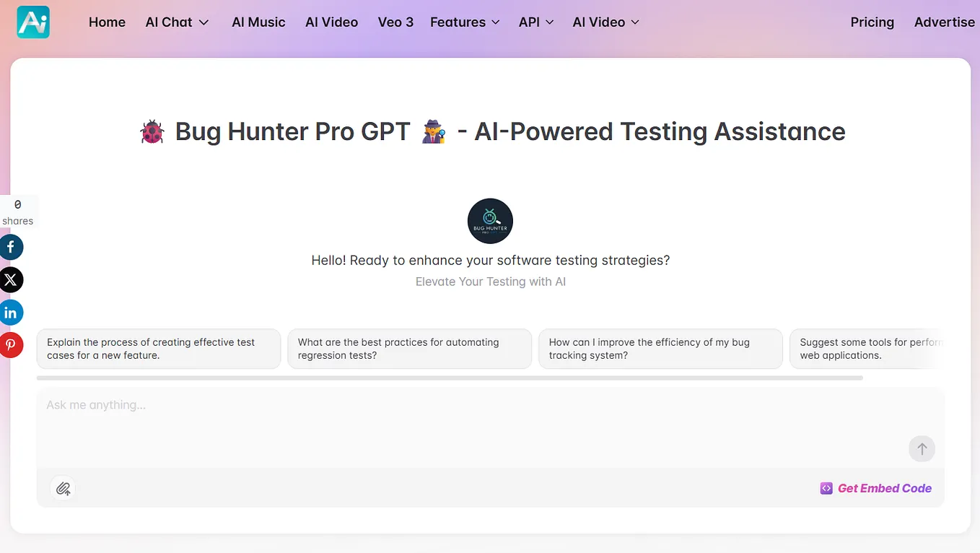Open the Pricing page
The width and height of the screenshot is (980, 553).
(x=872, y=22)
